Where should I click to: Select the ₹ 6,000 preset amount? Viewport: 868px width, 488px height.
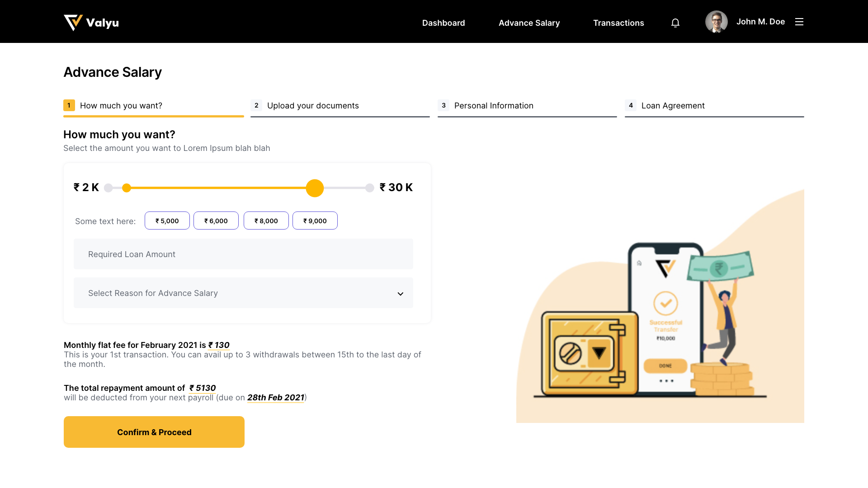click(x=216, y=221)
